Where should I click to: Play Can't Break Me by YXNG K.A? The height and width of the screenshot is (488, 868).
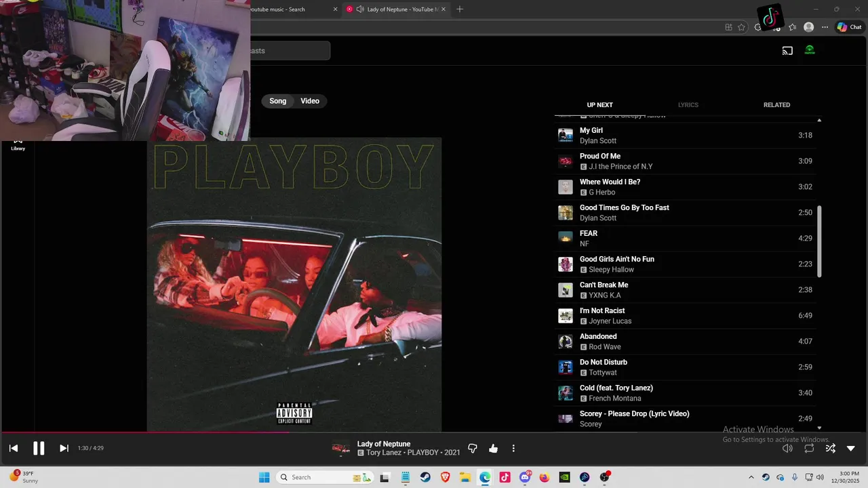coord(685,290)
